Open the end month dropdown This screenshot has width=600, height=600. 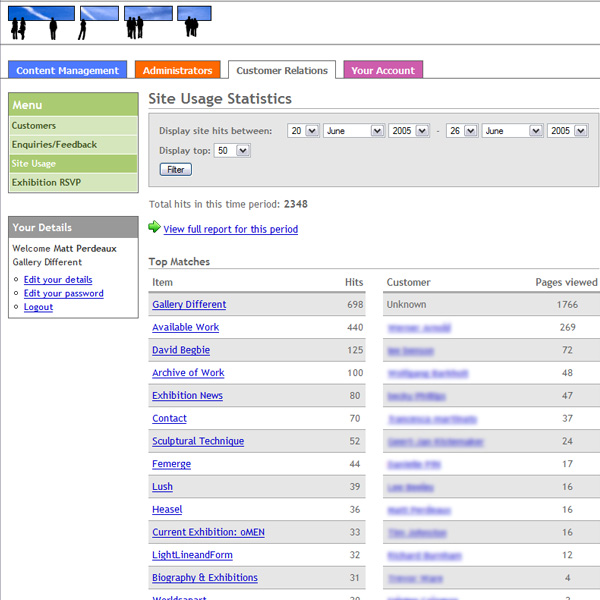coord(512,131)
